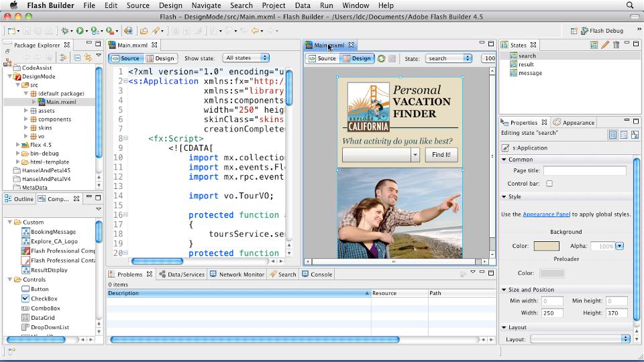Click the Preloader Color swatch
Viewport: 644px width, 362px height.
(551, 274)
